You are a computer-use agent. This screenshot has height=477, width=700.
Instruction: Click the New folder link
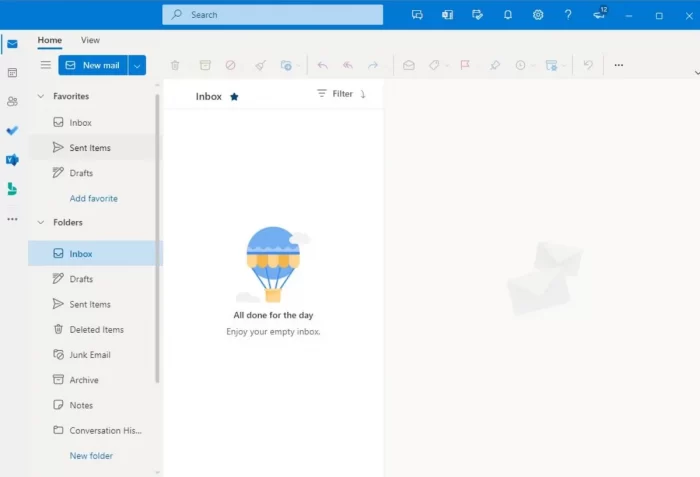tap(91, 456)
